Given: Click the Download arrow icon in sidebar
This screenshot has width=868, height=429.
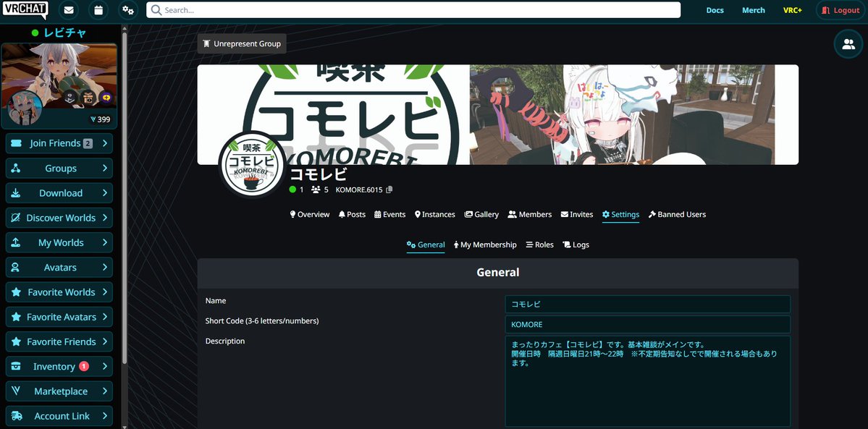Looking at the screenshot, I should pos(15,192).
